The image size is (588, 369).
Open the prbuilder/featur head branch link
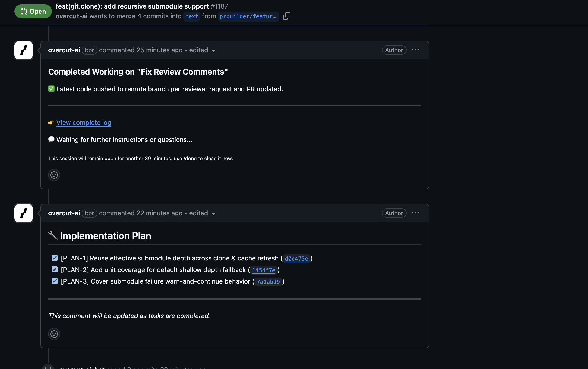point(248,16)
